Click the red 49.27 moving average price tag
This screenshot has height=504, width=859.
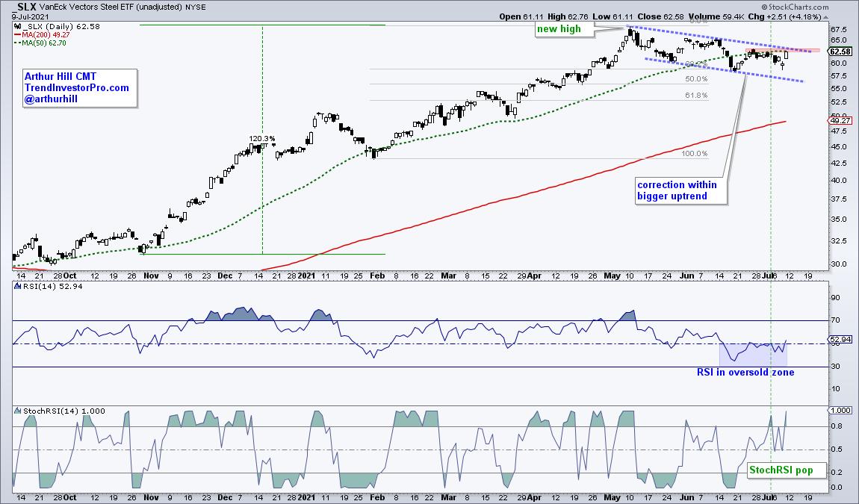pyautogui.click(x=840, y=120)
